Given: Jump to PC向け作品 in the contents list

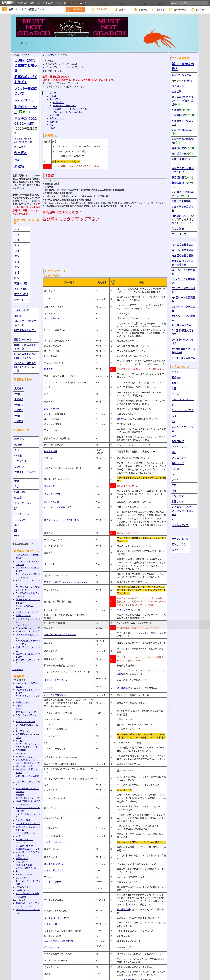Looking at the screenshot, I should pos(58,102).
